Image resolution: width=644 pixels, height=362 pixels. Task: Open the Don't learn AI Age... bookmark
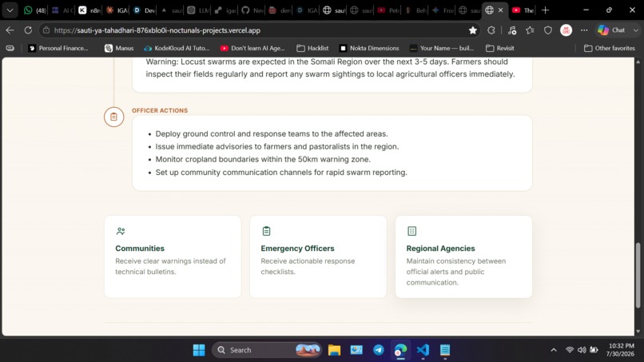click(x=252, y=48)
